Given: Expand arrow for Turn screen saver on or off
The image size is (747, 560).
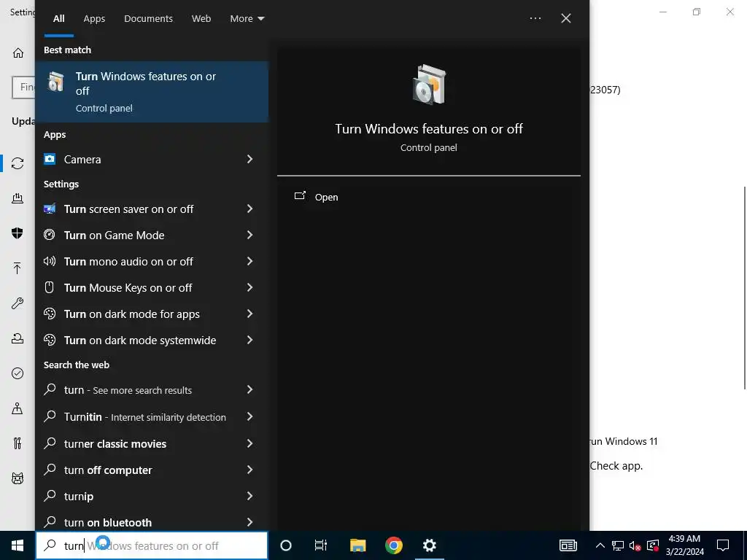Looking at the screenshot, I should (249, 209).
